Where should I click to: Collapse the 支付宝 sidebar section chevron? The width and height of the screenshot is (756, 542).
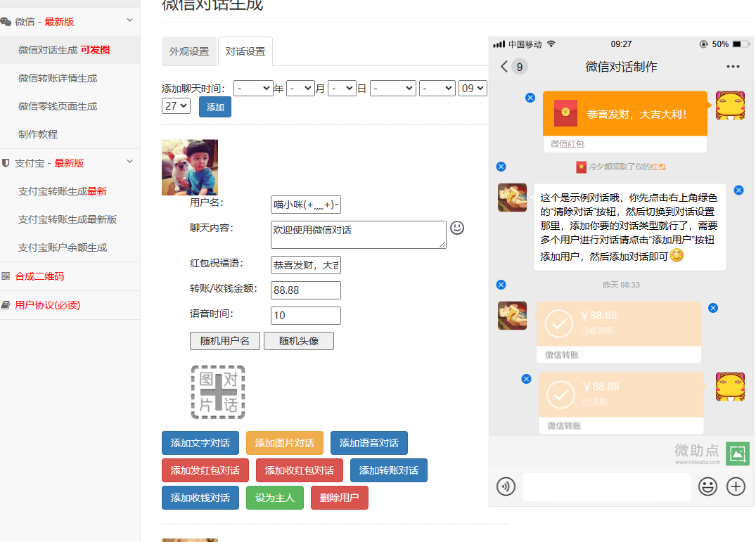[x=129, y=162]
